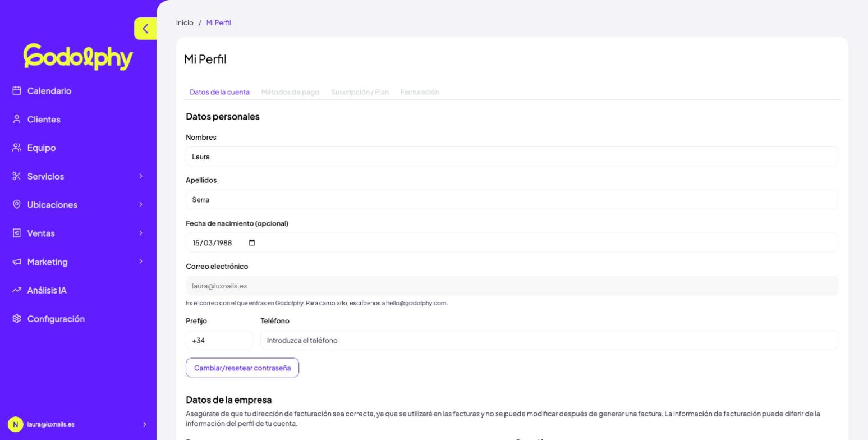Image resolution: width=868 pixels, height=440 pixels.
Task: Expand the Ventas submenu chevron
Action: [x=141, y=233]
